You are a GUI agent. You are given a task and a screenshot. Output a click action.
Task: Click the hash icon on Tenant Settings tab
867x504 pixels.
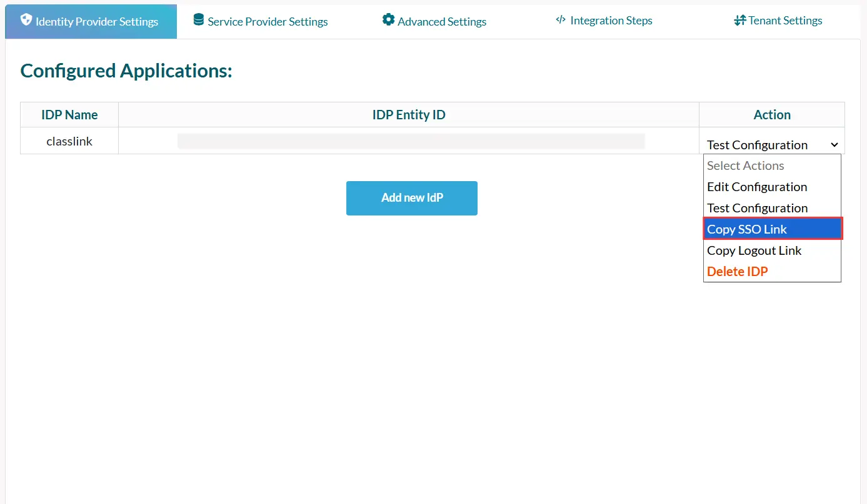(x=740, y=20)
